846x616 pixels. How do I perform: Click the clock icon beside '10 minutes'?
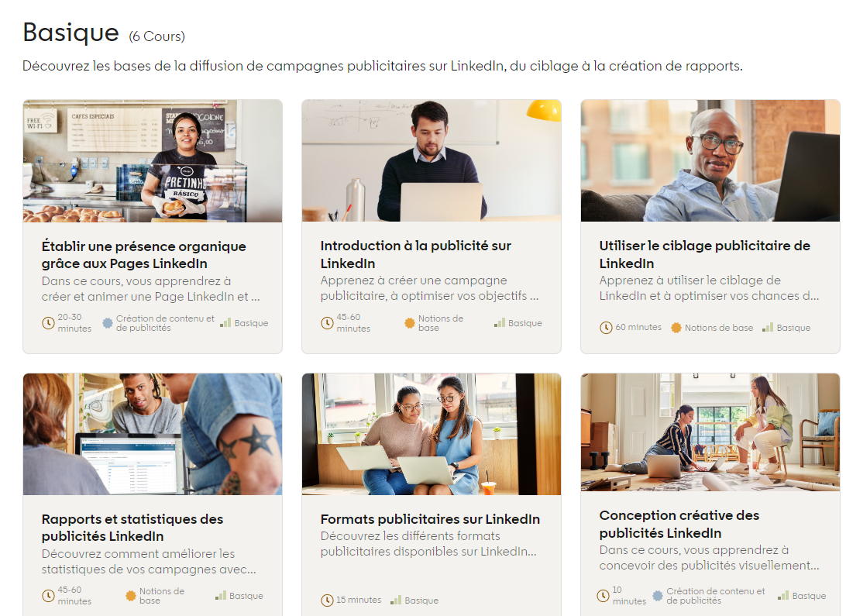(604, 596)
